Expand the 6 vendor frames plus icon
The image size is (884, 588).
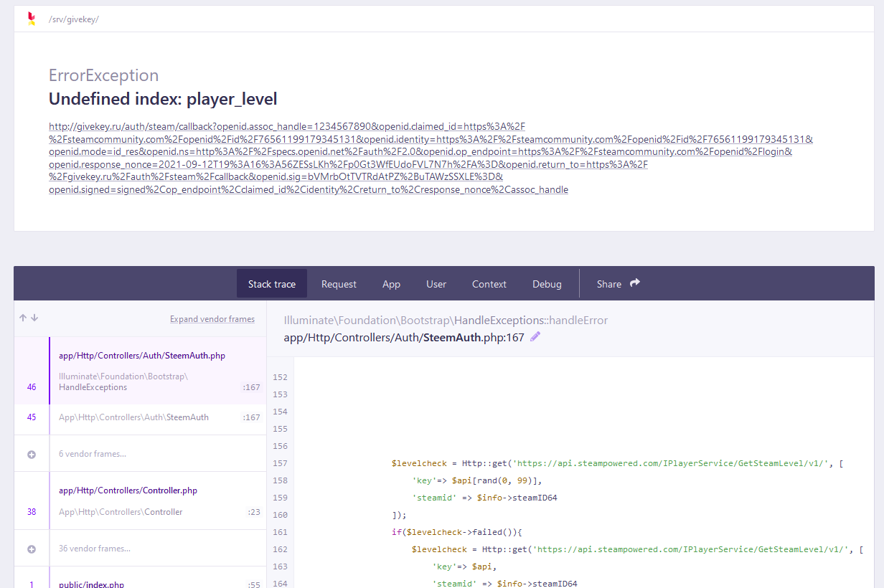(32, 454)
